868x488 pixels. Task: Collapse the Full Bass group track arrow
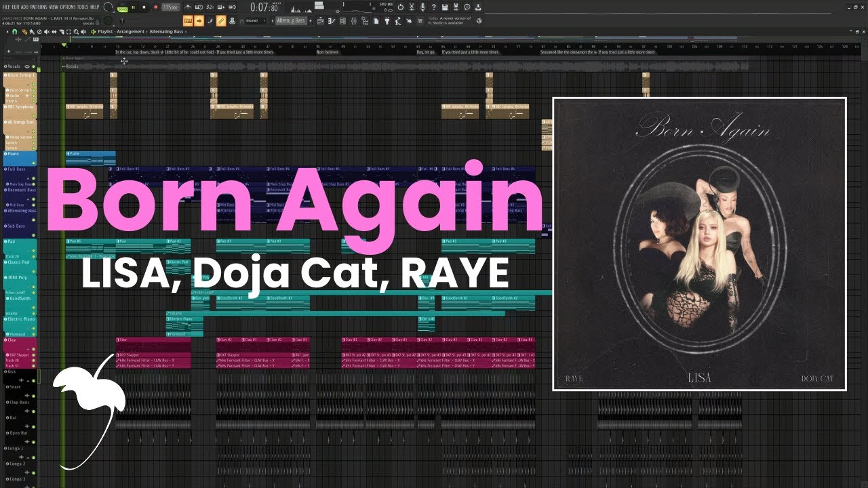(x=28, y=178)
